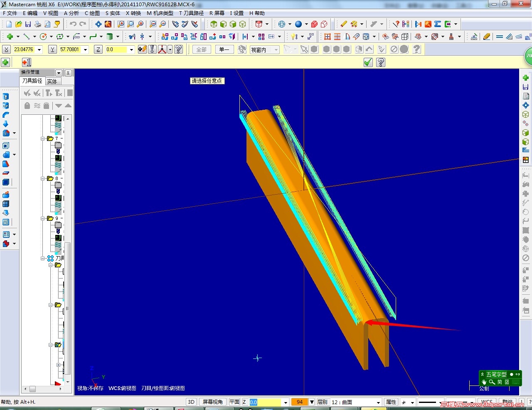Image resolution: width=532 pixels, height=410 pixels.
Task: Open the F 文件 menu
Action: (x=10, y=13)
